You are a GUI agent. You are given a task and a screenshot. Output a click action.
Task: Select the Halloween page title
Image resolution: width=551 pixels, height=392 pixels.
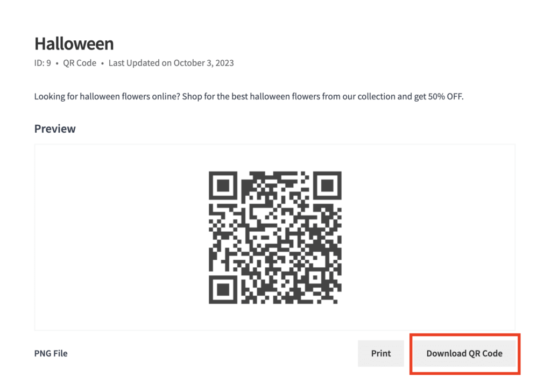coord(74,44)
